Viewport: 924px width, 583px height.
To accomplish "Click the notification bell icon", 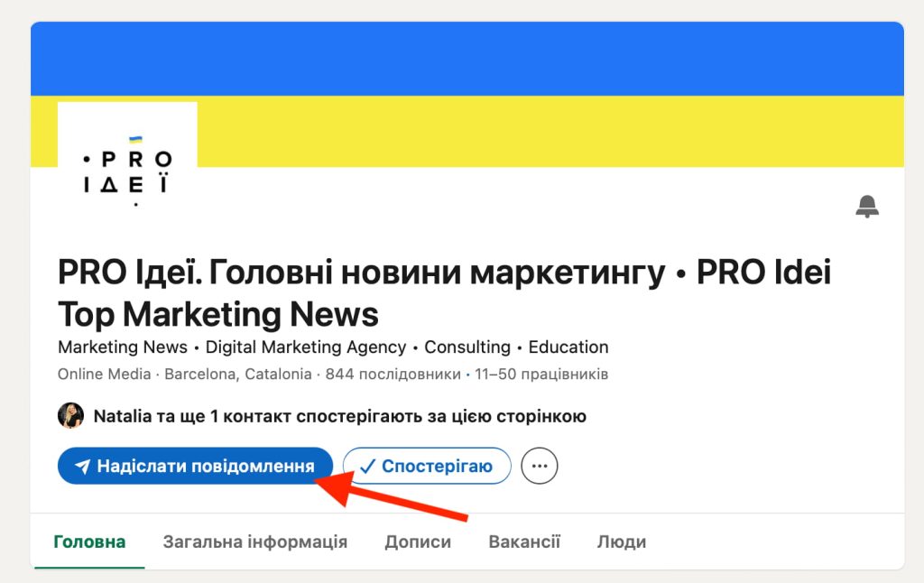I will [x=867, y=207].
